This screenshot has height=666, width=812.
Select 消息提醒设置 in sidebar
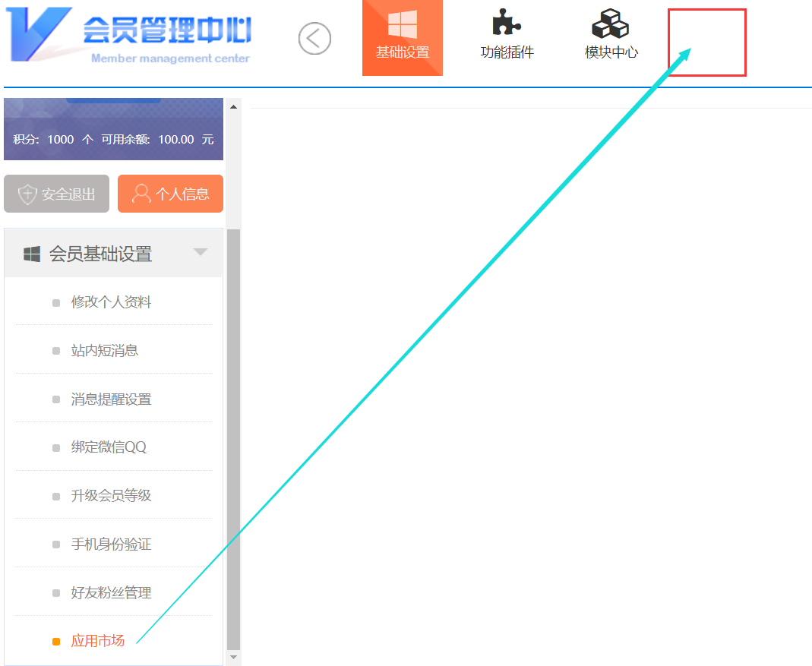tap(111, 399)
